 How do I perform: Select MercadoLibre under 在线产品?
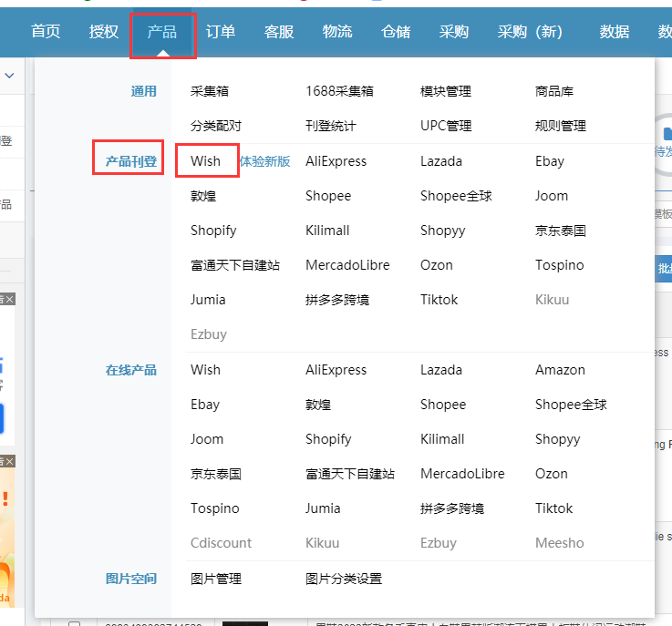pyautogui.click(x=462, y=474)
